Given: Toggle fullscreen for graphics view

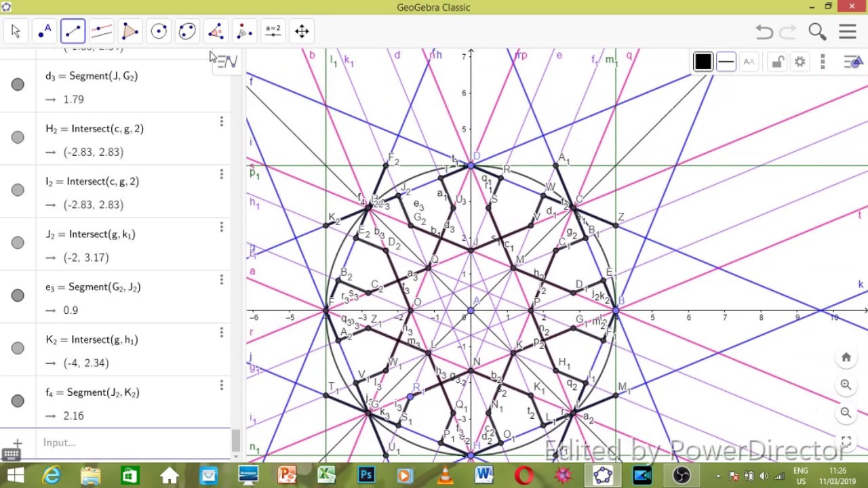Looking at the screenshot, I should tap(846, 441).
